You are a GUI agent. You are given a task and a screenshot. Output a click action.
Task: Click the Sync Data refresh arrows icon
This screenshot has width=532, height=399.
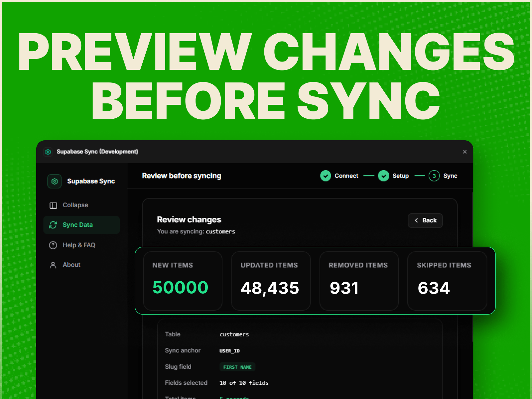click(53, 225)
